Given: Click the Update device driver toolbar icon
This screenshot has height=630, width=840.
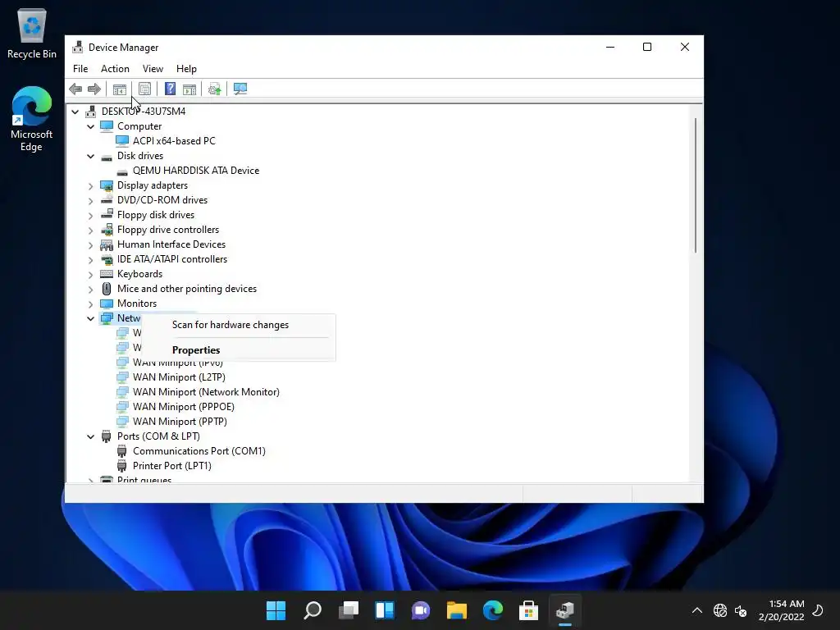Looking at the screenshot, I should [x=215, y=89].
